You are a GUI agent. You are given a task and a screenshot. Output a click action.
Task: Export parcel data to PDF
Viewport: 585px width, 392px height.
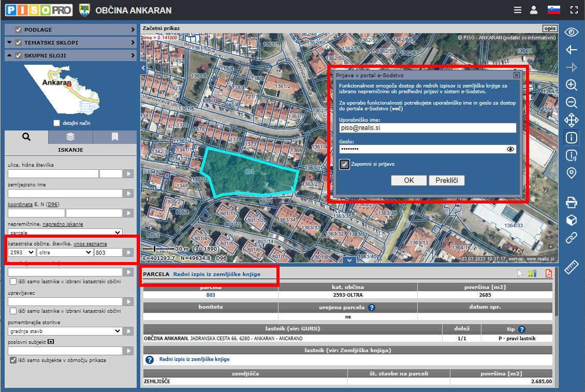548,274
